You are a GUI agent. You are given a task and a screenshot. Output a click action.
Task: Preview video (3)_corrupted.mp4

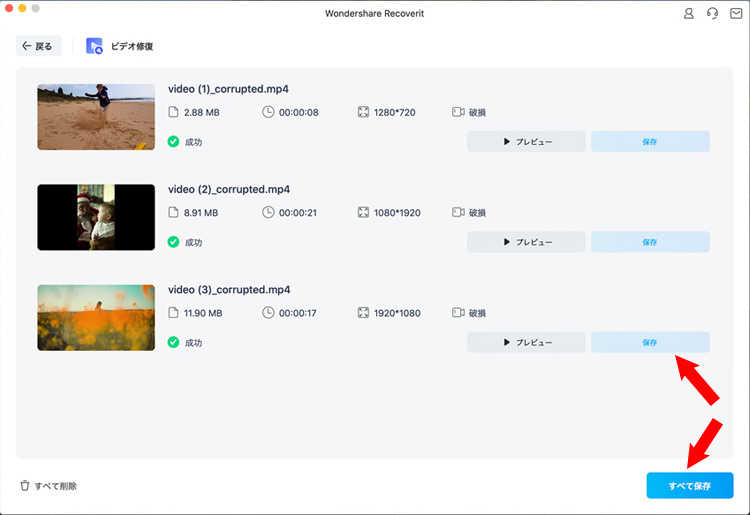(526, 342)
